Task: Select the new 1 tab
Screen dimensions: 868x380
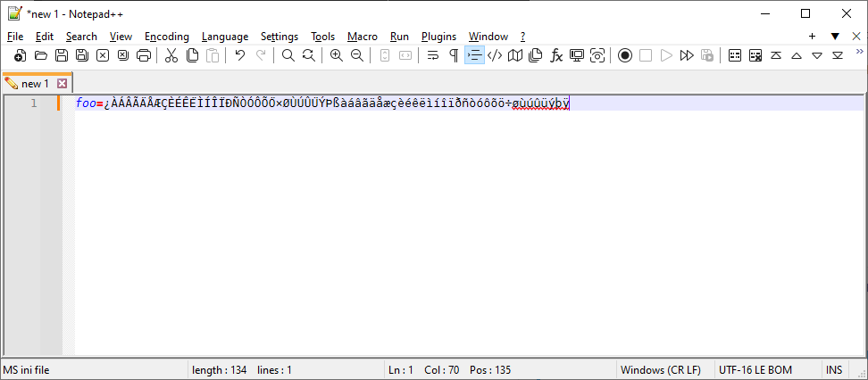Action: tap(35, 84)
